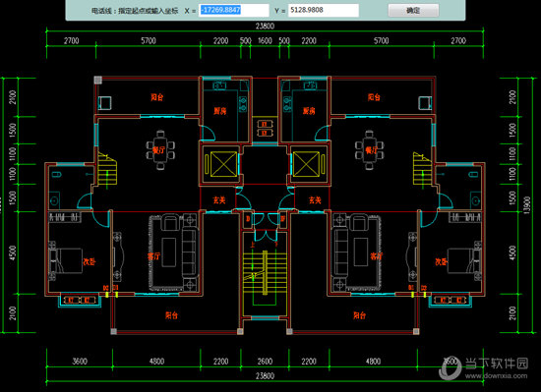Click the 玄关 label in the left unit
Viewport: 541px width, 392px height.
point(219,199)
